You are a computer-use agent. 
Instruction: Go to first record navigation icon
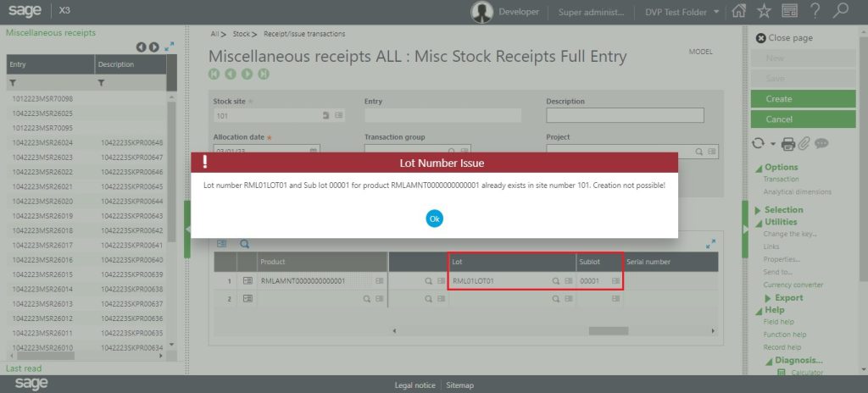[x=214, y=74]
